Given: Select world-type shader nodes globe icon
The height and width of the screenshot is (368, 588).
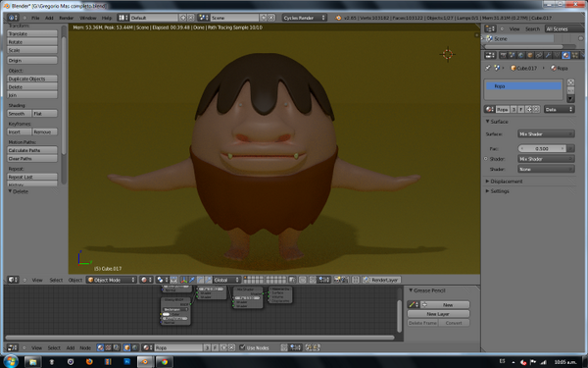Looking at the screenshot, I should (135, 347).
